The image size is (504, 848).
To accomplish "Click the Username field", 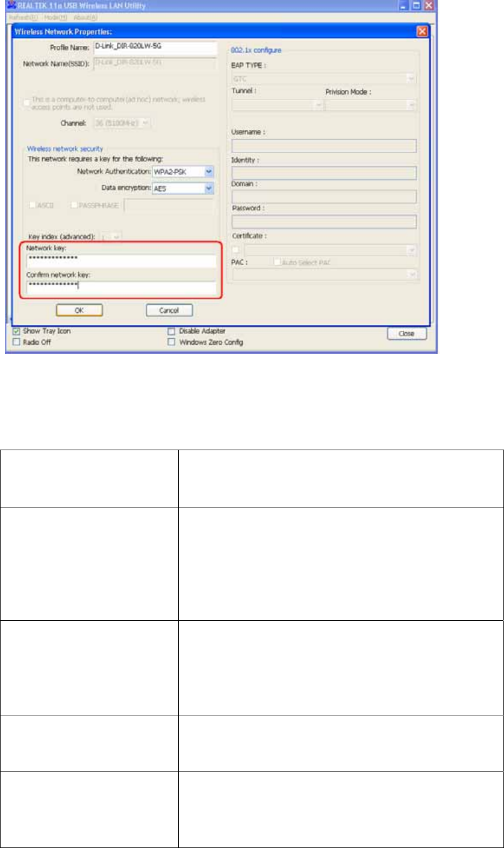I will pos(324,145).
